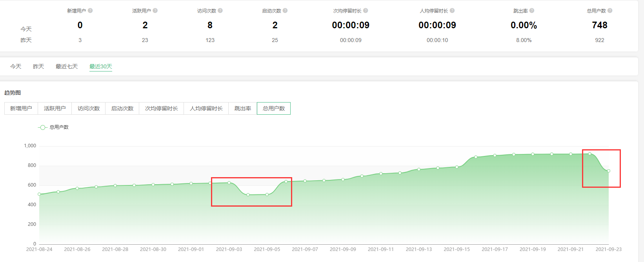Image resolution: width=644 pixels, height=262 pixels.
Task: Show the 跳出率 trend chart
Action: coord(243,108)
